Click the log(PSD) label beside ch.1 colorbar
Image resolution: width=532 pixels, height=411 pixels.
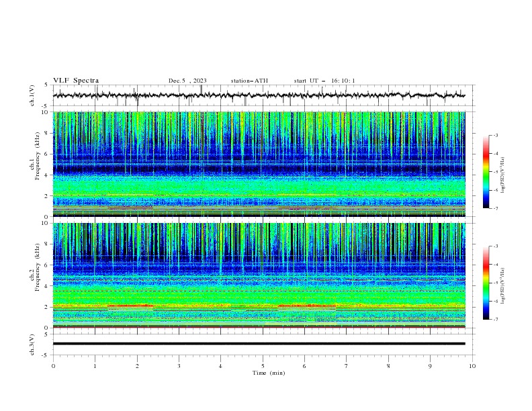(x=503, y=175)
